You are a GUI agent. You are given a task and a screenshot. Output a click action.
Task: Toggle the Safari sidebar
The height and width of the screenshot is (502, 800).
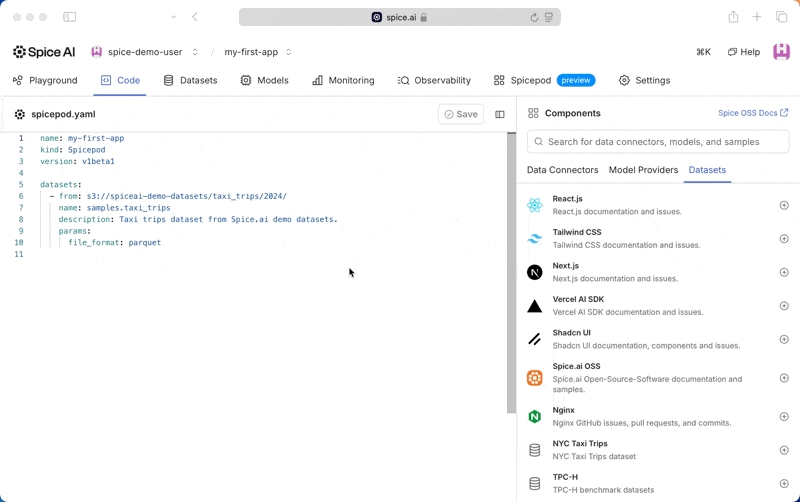[69, 17]
